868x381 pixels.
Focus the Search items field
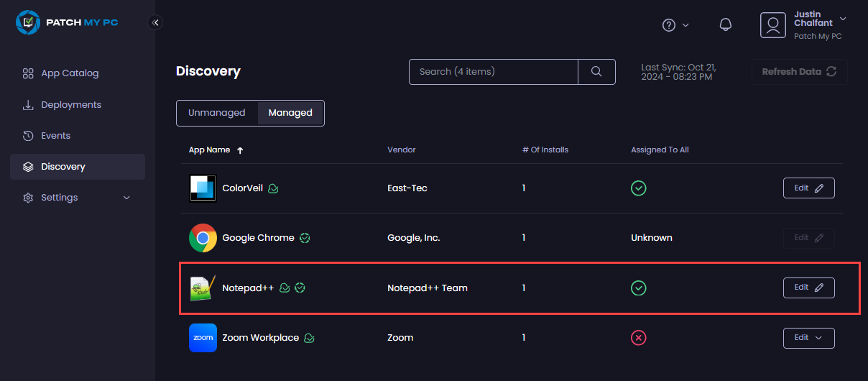coord(494,72)
